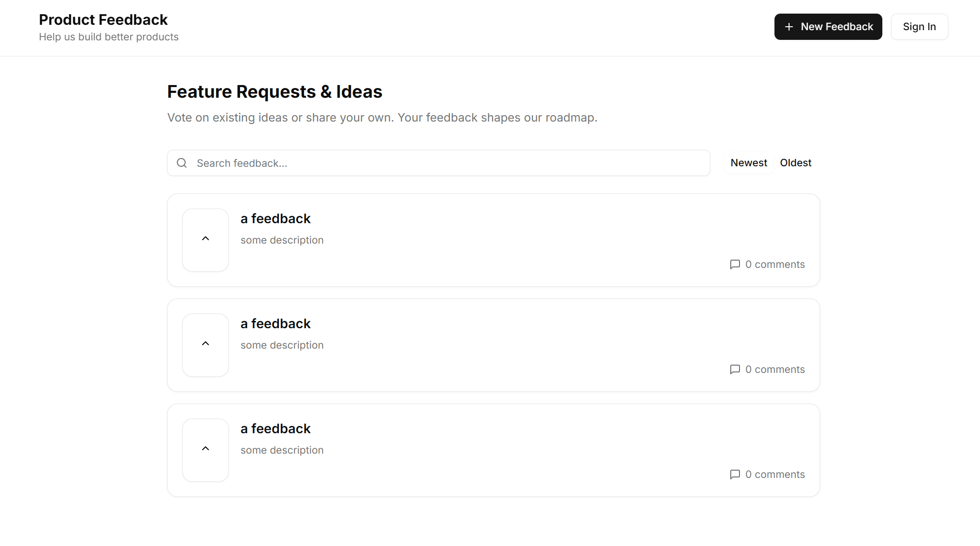
Task: Click the comment bubble icon on the second card
Action: [x=735, y=370]
